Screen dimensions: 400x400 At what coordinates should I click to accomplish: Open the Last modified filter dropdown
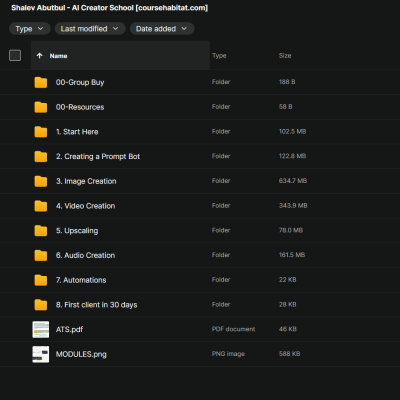point(90,29)
